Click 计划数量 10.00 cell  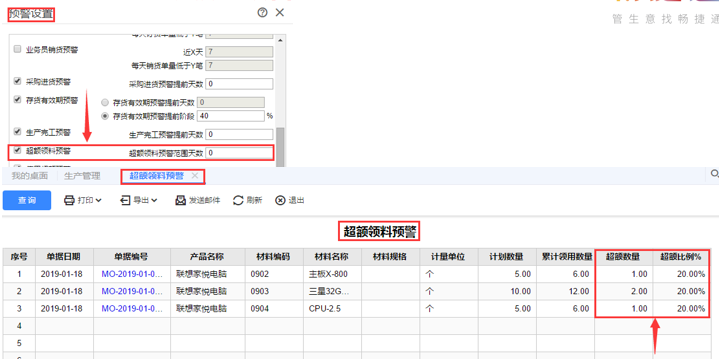(507, 291)
